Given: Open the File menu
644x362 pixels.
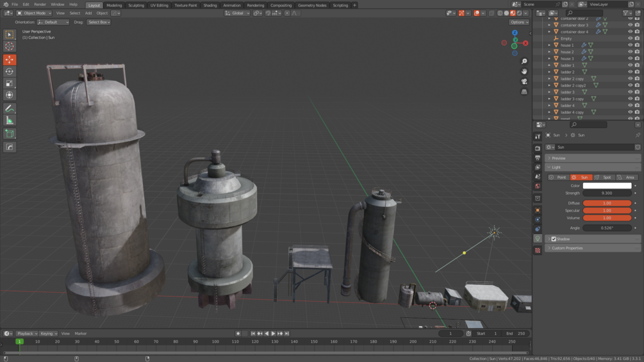Looking at the screenshot, I should pyautogui.click(x=15, y=4).
